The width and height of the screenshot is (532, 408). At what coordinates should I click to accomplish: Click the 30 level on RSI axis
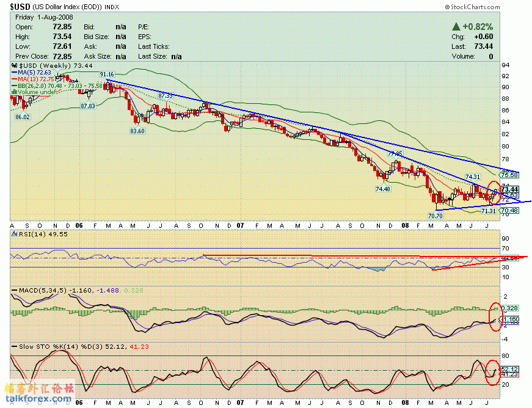click(x=506, y=268)
